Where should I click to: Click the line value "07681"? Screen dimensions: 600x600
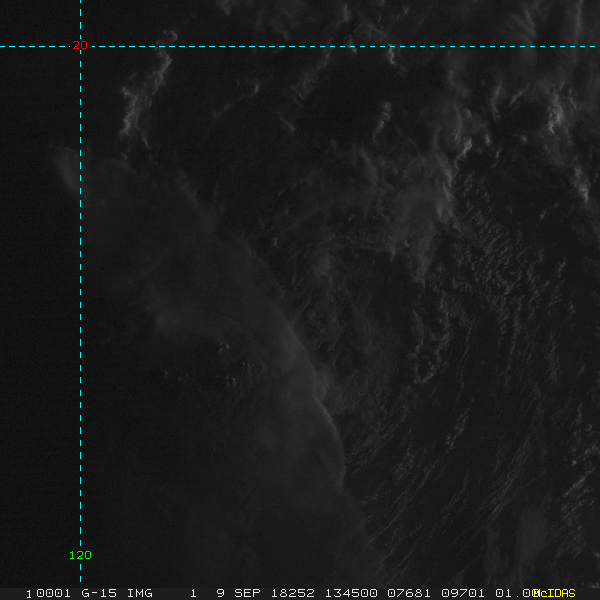click(x=409, y=593)
